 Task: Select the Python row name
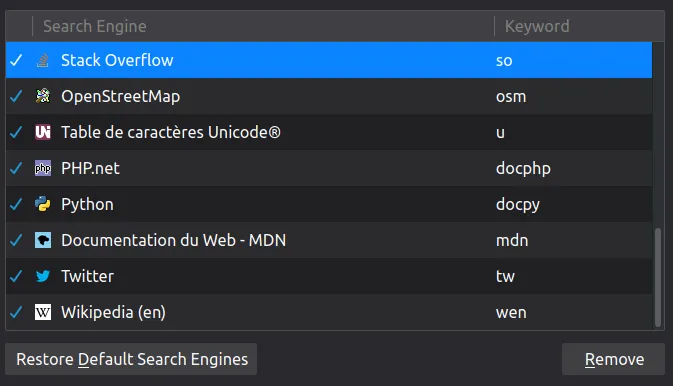(87, 204)
